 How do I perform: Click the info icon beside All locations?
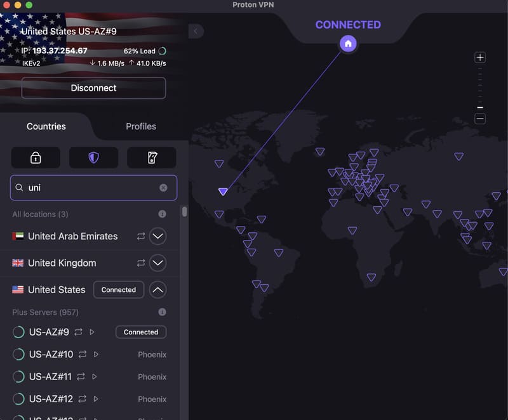click(x=162, y=214)
